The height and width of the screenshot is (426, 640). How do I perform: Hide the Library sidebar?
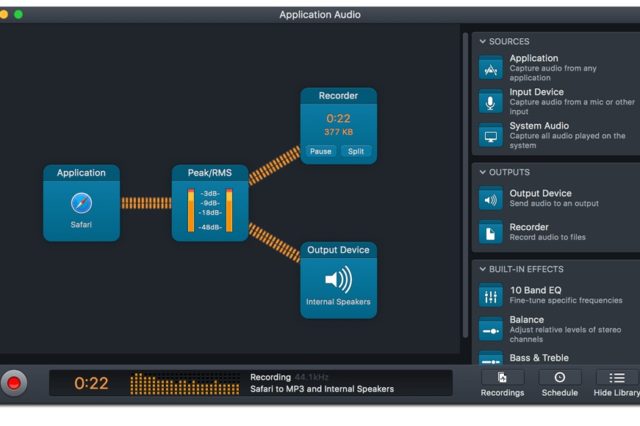coord(617,383)
